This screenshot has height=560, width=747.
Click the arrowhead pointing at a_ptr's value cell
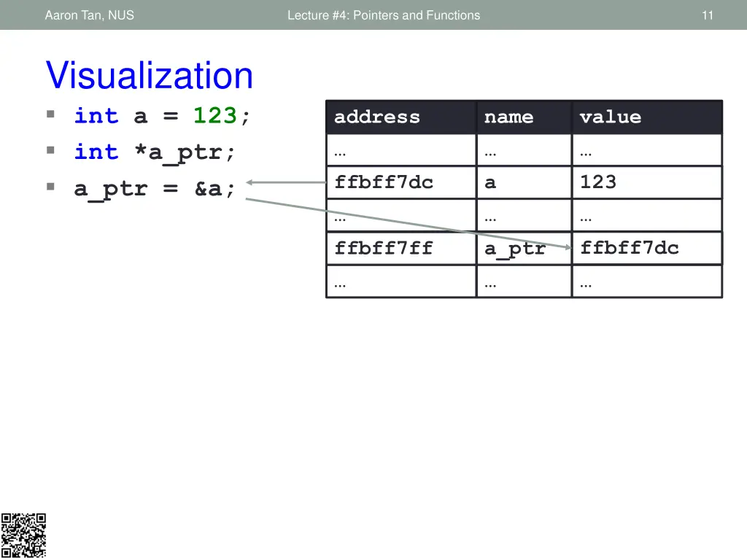tap(569, 247)
